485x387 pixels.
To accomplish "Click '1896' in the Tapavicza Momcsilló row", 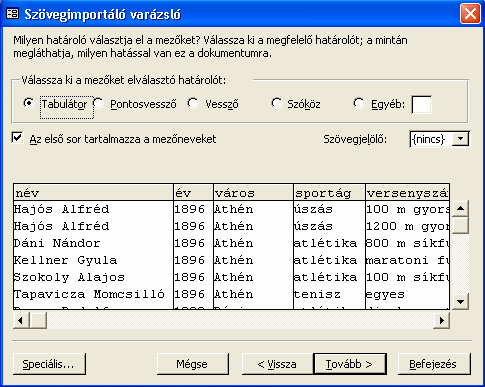I will tap(193, 294).
